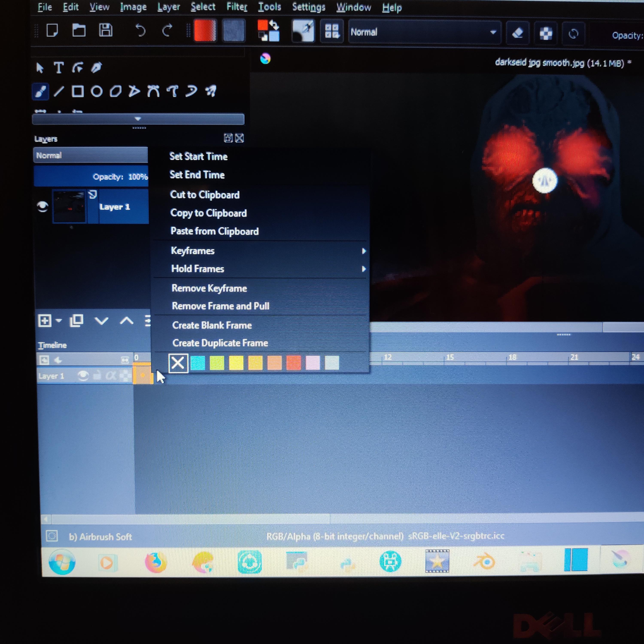Image resolution: width=644 pixels, height=644 pixels.
Task: Toggle onion skinning on the Layer 1 row
Action: tap(125, 376)
